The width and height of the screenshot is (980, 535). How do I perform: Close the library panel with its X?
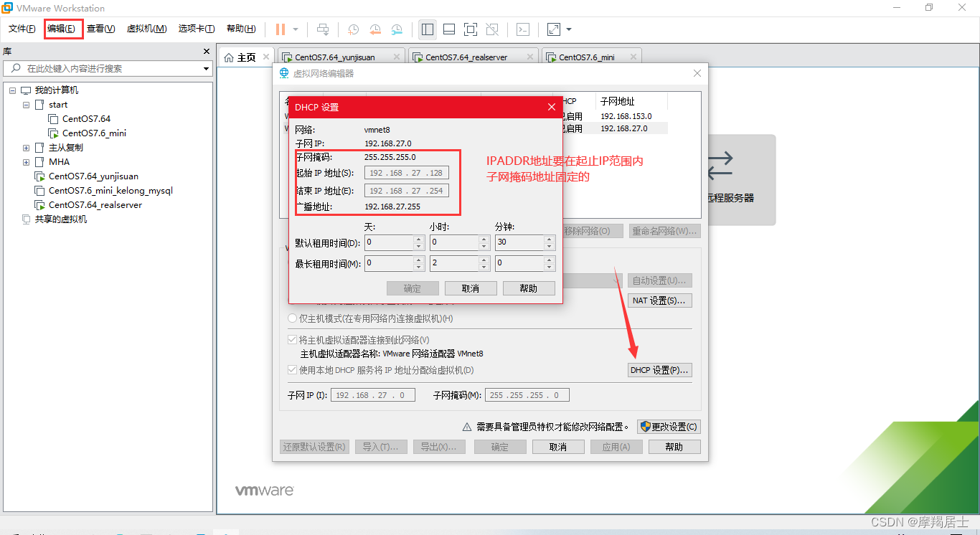(x=207, y=52)
